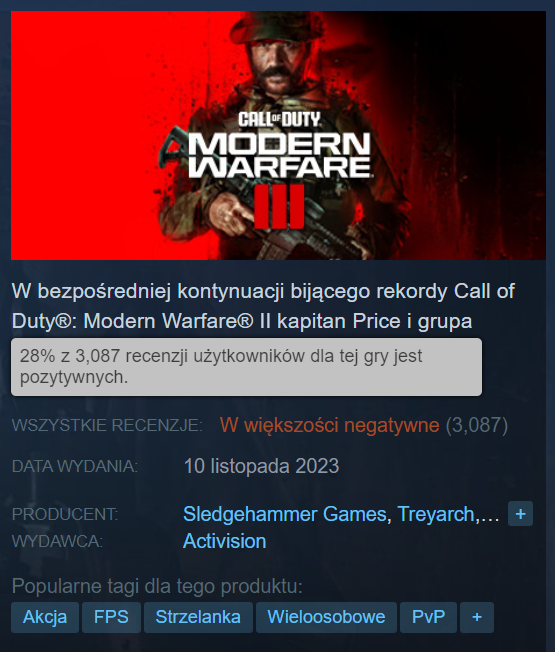Open the Akcja tag
This screenshot has height=652, width=555.
(x=45, y=617)
